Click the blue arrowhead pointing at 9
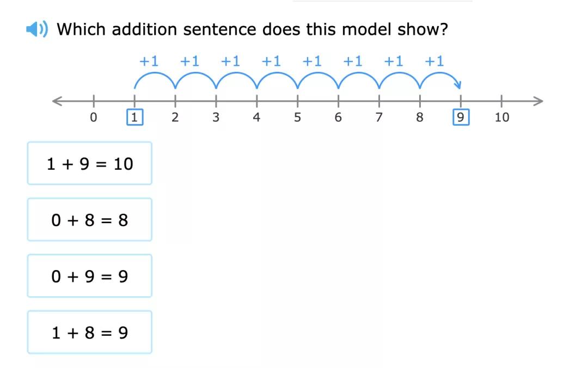Image resolution: width=588 pixels, height=368 pixels. click(x=458, y=85)
